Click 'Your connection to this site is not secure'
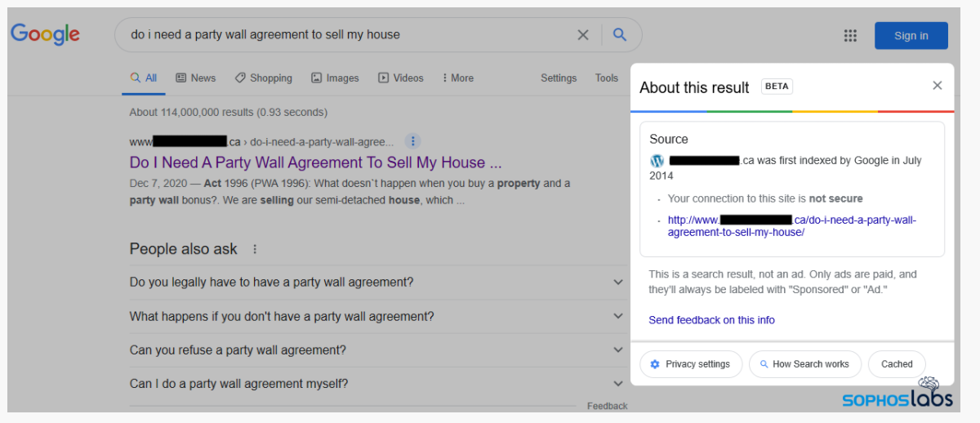The image size is (980, 423). point(765,198)
